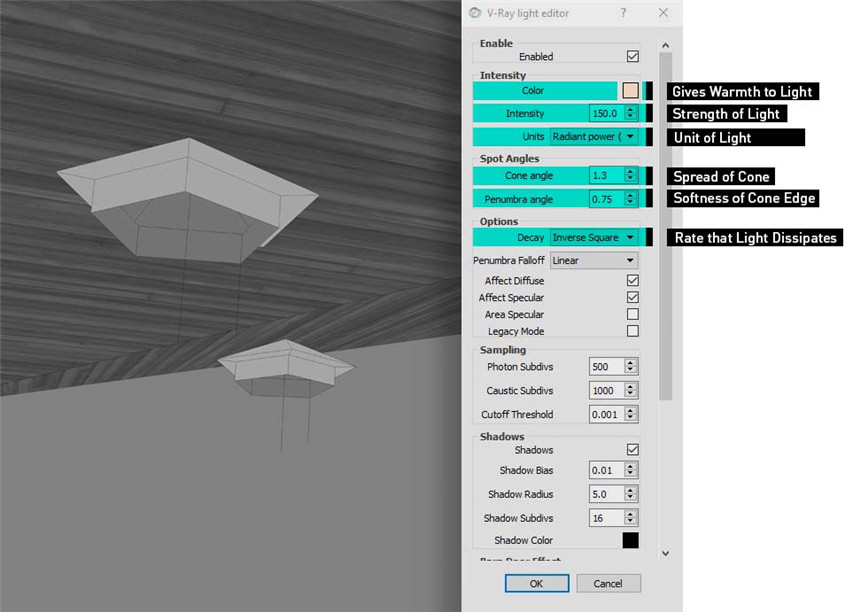This screenshot has width=860, height=612.
Task: Turn on Legacy Mode checkbox
Action: coord(632,331)
